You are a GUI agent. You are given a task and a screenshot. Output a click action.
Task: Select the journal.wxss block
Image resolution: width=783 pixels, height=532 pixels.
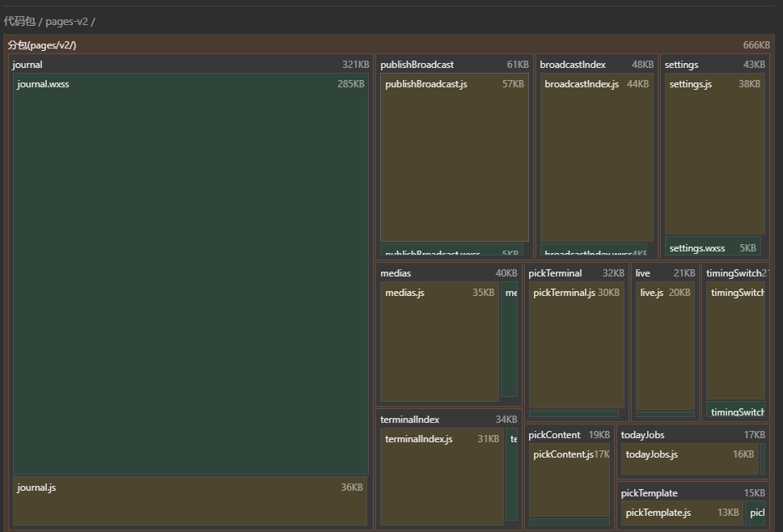(191, 274)
